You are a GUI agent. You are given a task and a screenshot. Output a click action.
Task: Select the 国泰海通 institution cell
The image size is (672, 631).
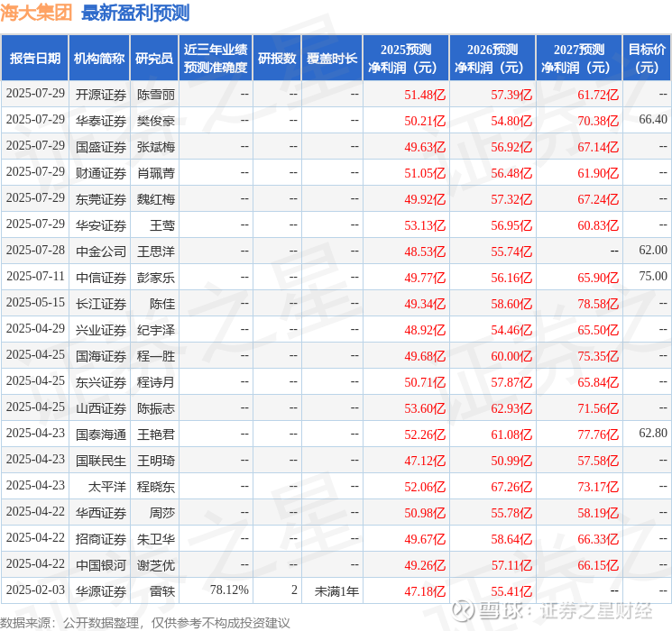[101, 434]
